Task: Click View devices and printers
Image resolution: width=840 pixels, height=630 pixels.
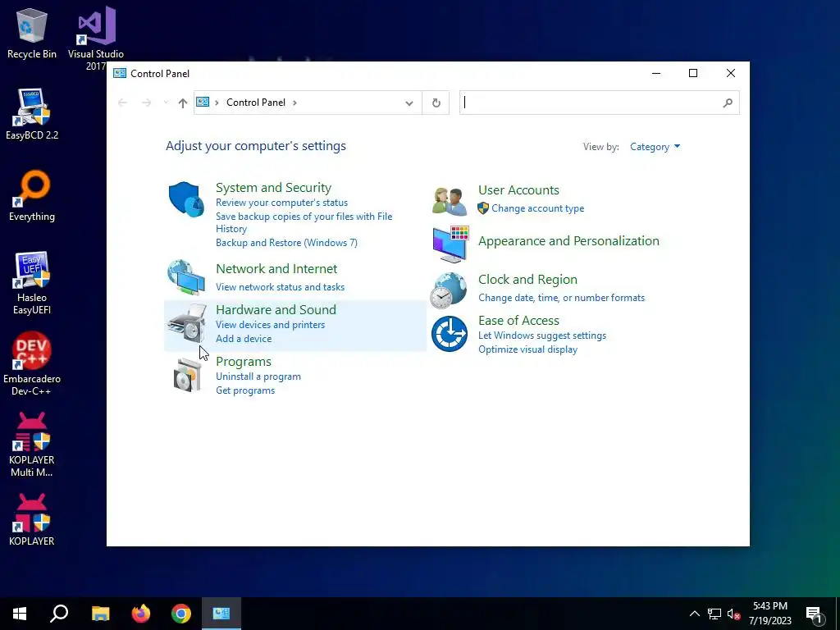Action: (x=270, y=325)
